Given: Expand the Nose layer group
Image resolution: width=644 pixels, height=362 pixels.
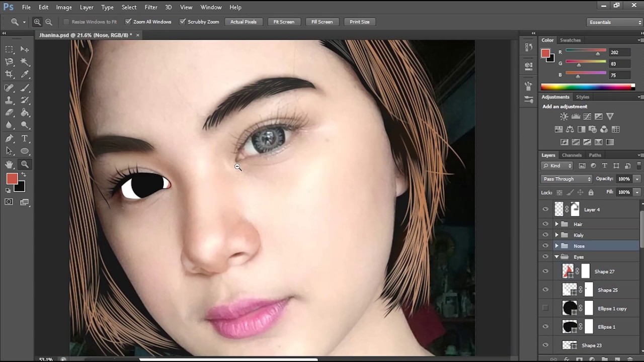Looking at the screenshot, I should (556, 246).
